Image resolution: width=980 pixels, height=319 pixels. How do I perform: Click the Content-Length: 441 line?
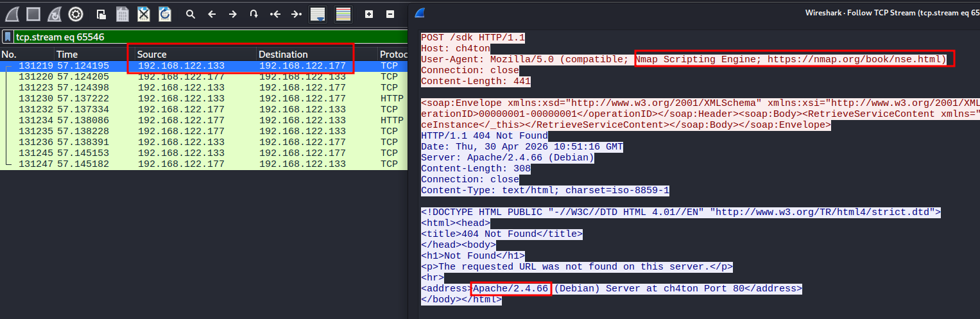(x=476, y=81)
